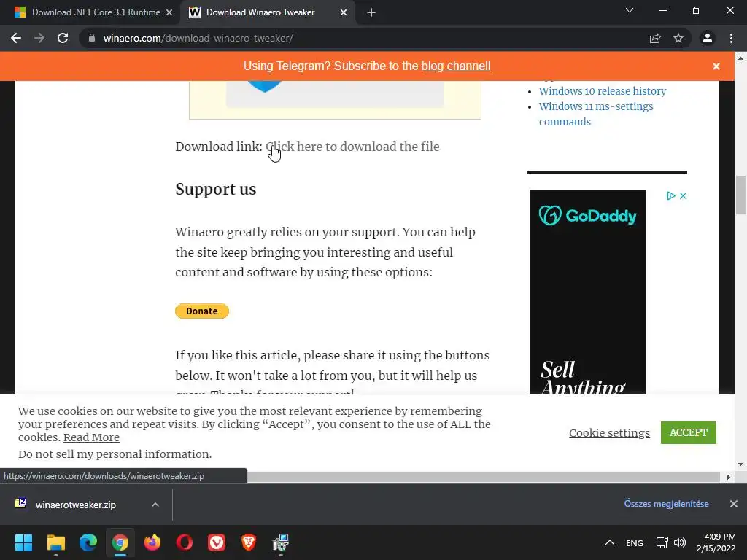
Task: Click the vertical page scrollbar thumb
Action: tap(740, 195)
